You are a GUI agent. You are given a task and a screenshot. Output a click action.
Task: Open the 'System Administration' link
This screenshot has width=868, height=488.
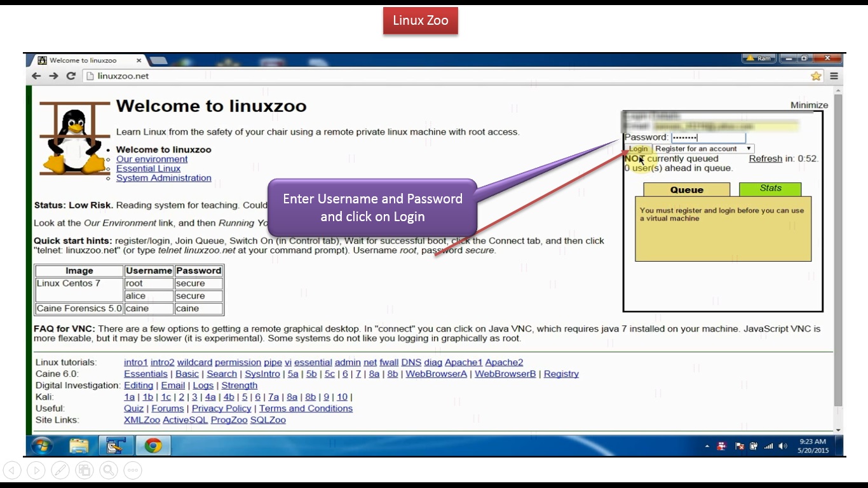(164, 179)
